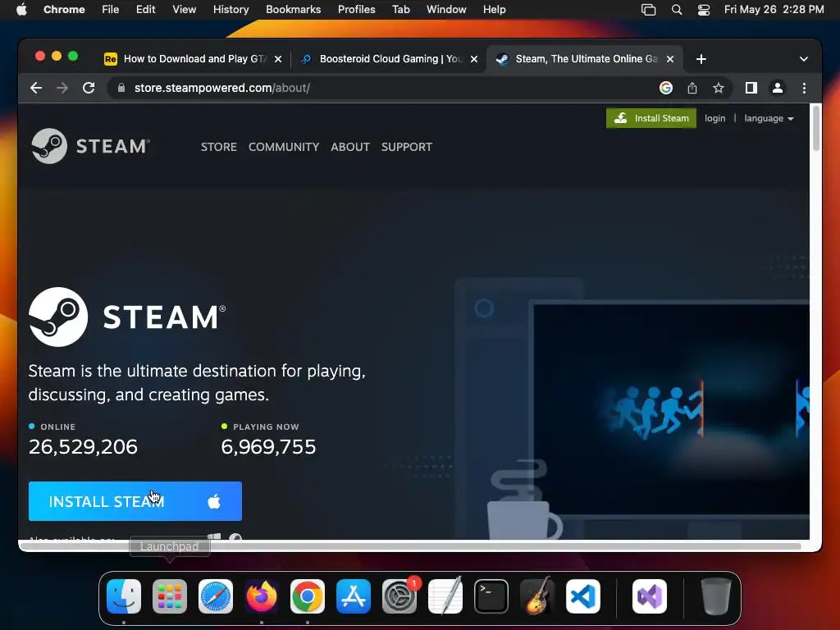This screenshot has height=630, width=840.
Task: Open the Chrome profile avatar
Action: point(778,88)
